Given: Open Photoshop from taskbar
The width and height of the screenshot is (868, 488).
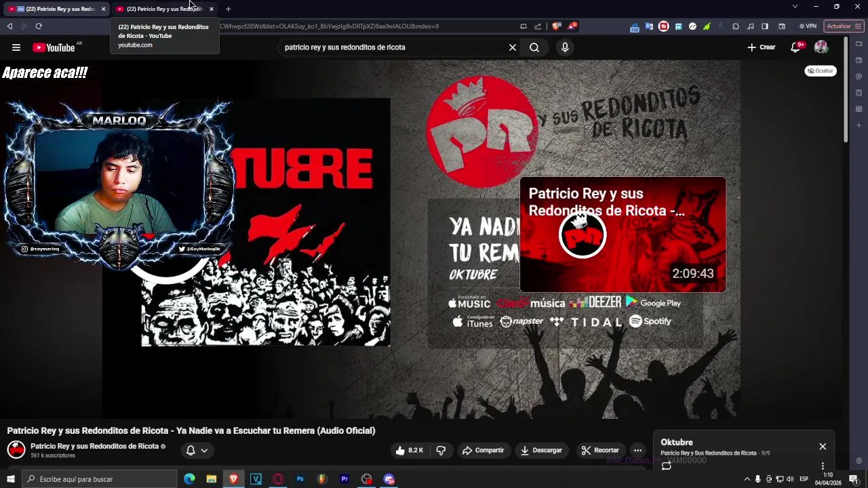Looking at the screenshot, I should 300,479.
